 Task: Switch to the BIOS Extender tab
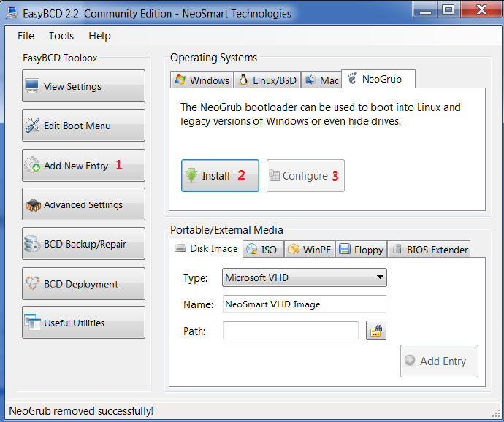(429, 249)
